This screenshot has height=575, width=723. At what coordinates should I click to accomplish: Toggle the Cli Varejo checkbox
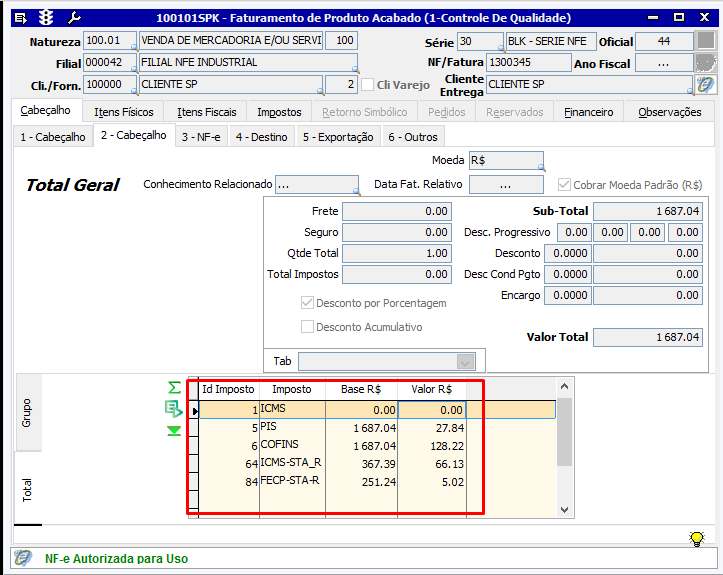(x=367, y=85)
